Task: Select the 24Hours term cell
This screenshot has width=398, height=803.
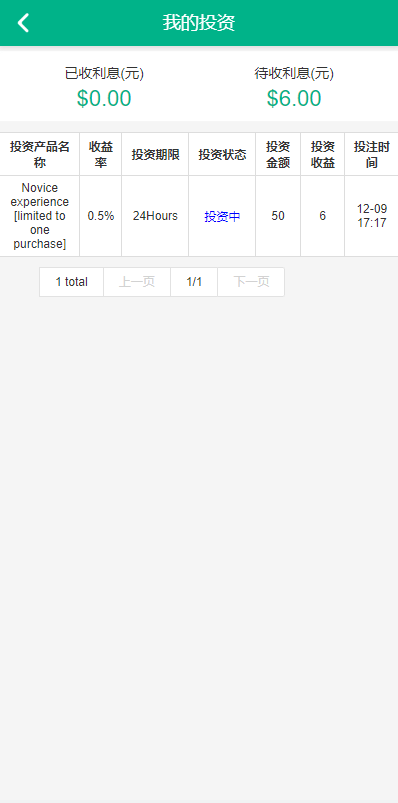Action: pyautogui.click(x=155, y=216)
